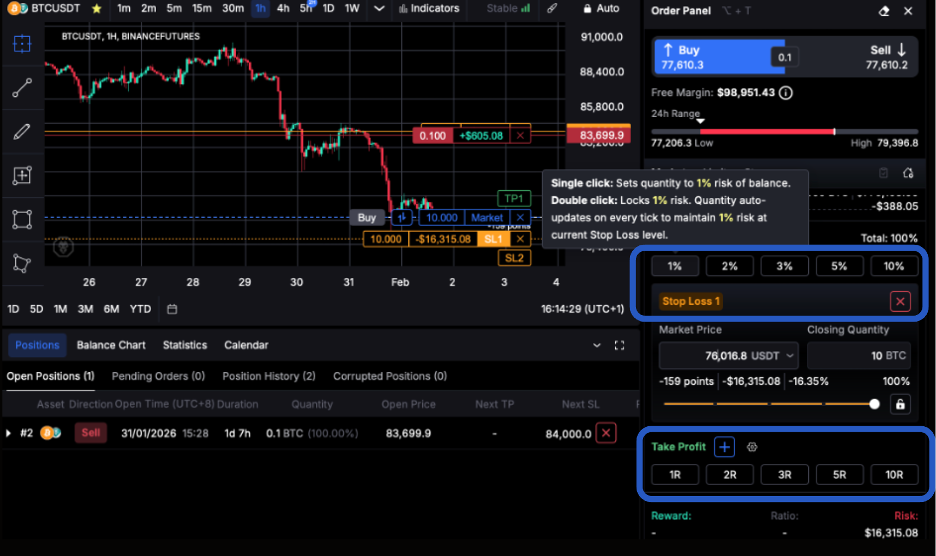Toggle the lock beside closing quantity slider
This screenshot has height=556, width=936.
900,404
